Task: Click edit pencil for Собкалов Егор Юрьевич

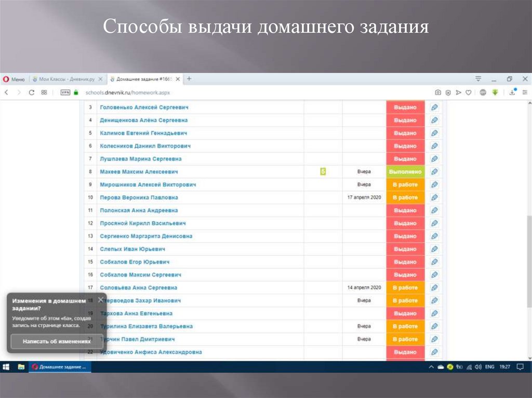Action: 434,262
